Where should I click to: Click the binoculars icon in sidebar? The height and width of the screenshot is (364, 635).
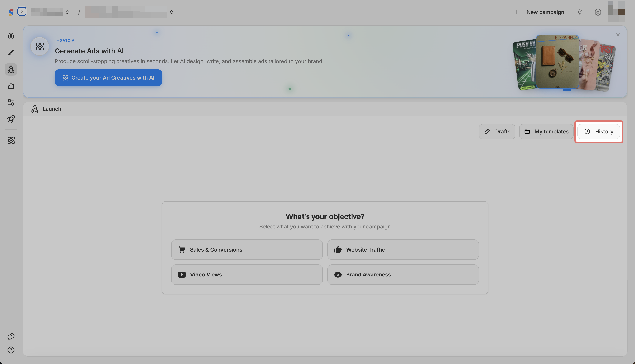coord(11,36)
